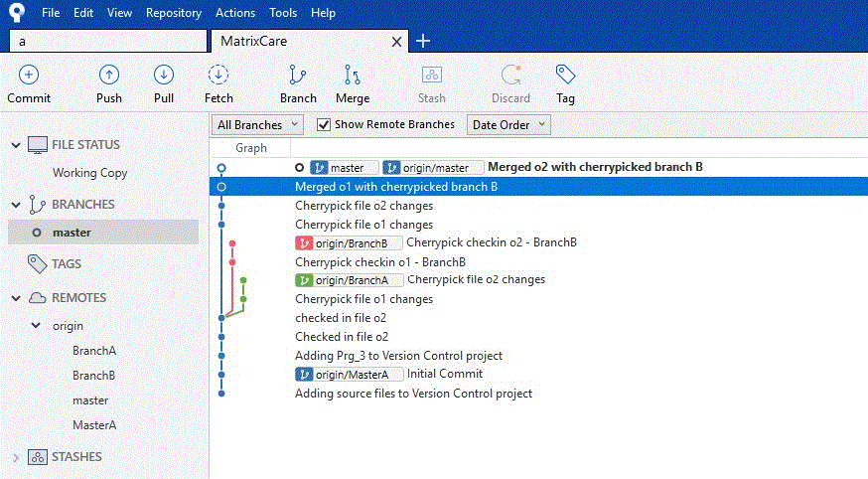Click the origin/BranchA label badge
The image size is (868, 479).
point(350,280)
